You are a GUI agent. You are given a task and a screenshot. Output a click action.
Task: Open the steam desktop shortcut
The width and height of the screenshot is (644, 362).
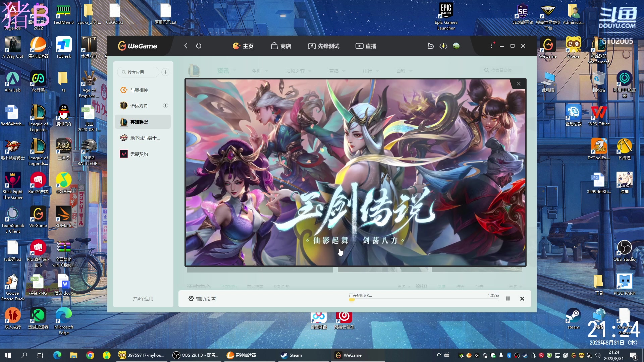click(x=573, y=318)
